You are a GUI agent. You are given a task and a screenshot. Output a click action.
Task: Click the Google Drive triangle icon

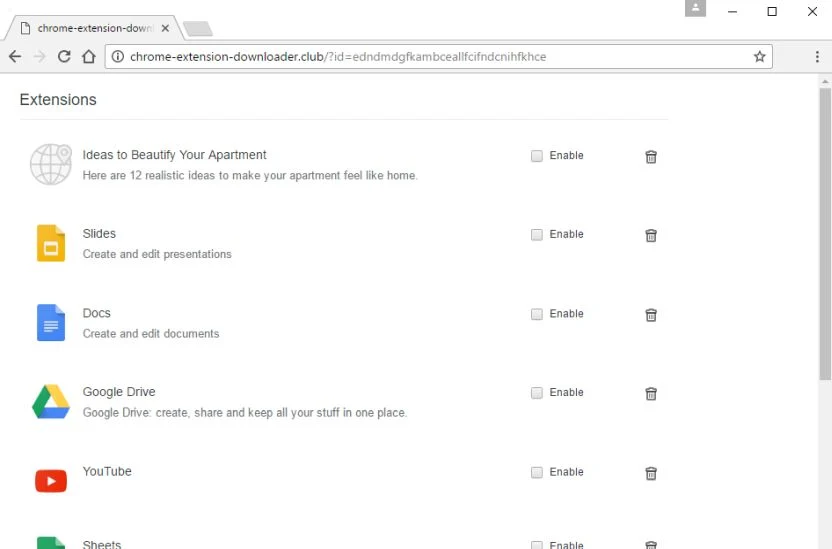(51, 402)
